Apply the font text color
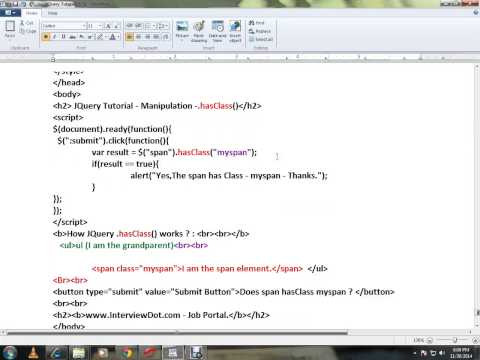 (x=112, y=37)
